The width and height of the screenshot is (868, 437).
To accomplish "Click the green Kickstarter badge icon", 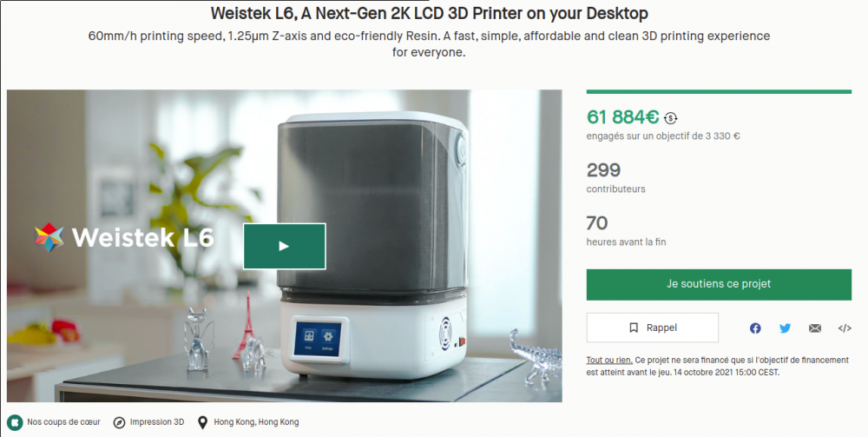I will (x=15, y=422).
